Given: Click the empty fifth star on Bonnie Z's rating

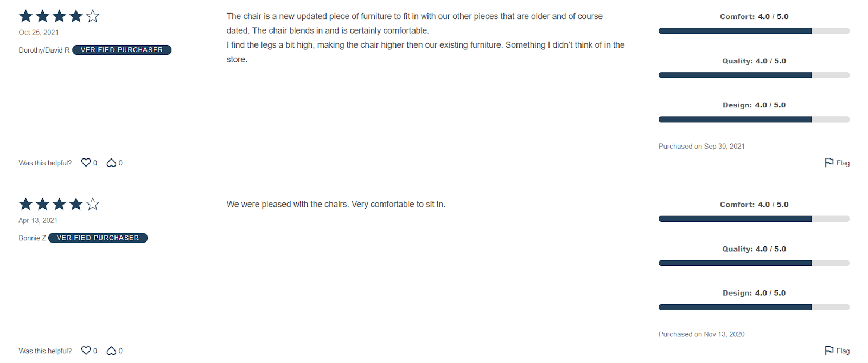Looking at the screenshot, I should [x=93, y=204].
